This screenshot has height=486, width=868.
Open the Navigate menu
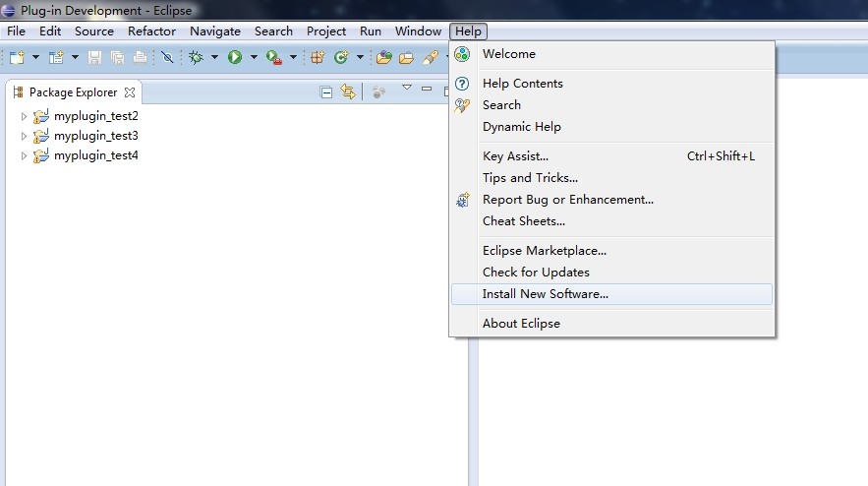coord(214,31)
